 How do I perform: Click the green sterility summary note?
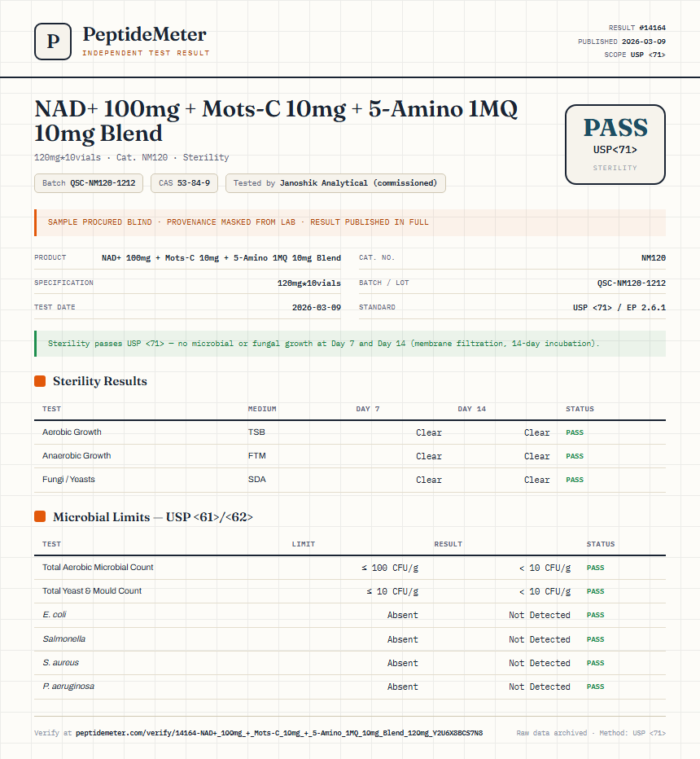click(350, 344)
